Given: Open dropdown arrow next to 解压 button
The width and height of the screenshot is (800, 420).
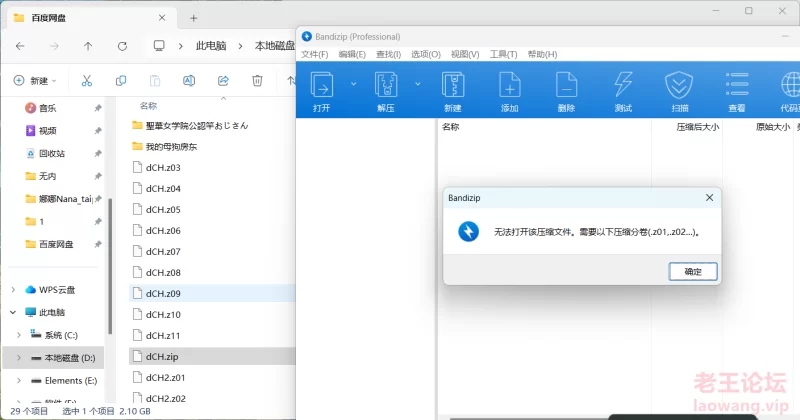Looking at the screenshot, I should click(418, 84).
